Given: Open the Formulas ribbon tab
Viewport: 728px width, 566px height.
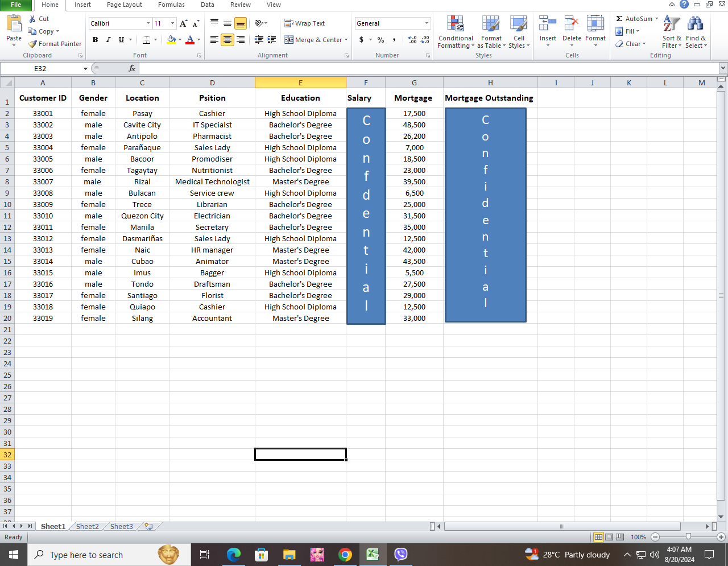Looking at the screenshot, I should pyautogui.click(x=171, y=5).
